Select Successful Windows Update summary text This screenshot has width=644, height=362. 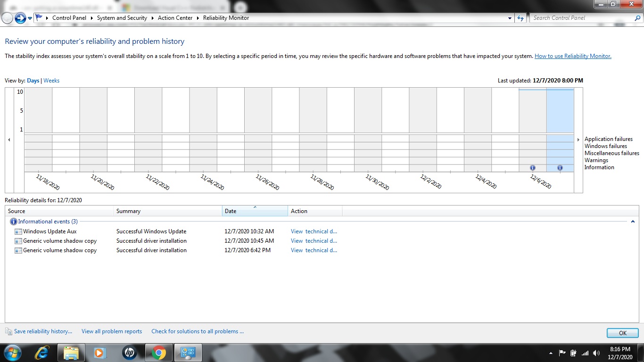(x=151, y=231)
